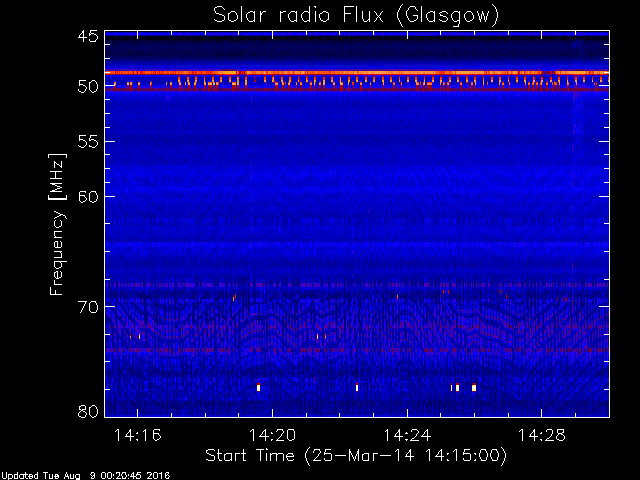Click the 45 frequency tick label

tap(88, 37)
